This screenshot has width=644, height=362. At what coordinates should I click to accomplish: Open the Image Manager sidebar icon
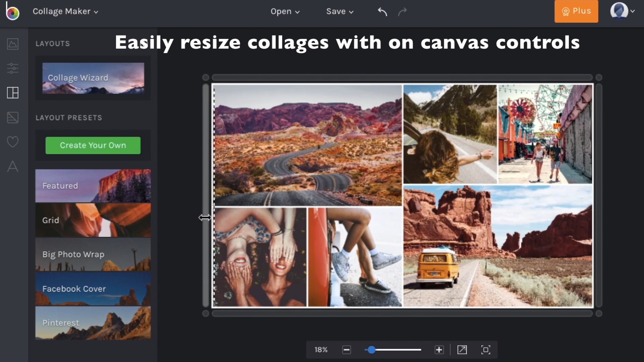coord(13,44)
